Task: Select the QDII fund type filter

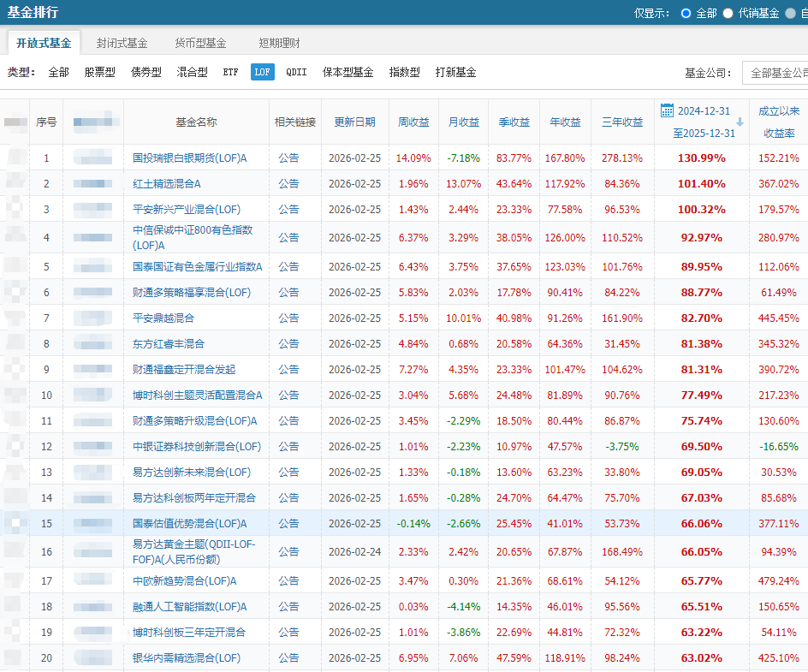Action: click(296, 72)
